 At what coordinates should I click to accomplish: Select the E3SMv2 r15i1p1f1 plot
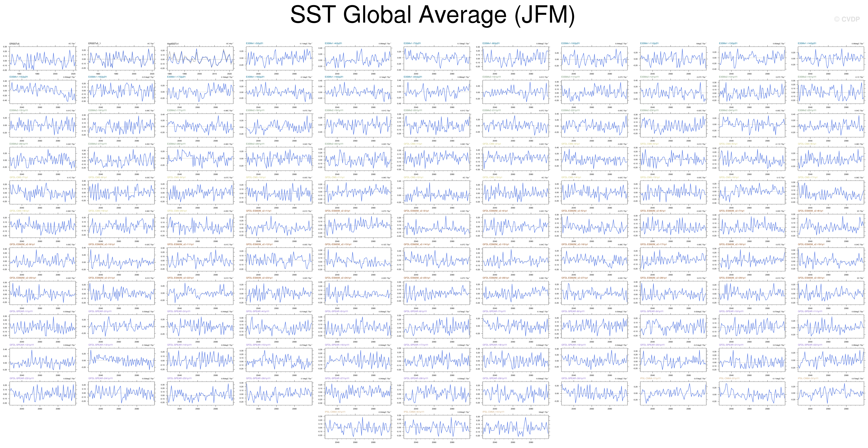(43, 125)
